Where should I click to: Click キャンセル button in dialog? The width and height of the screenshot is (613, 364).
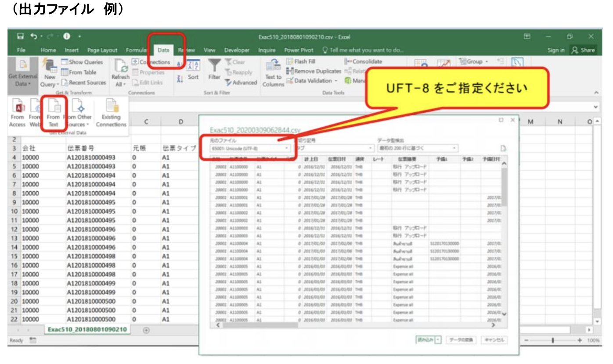click(494, 340)
